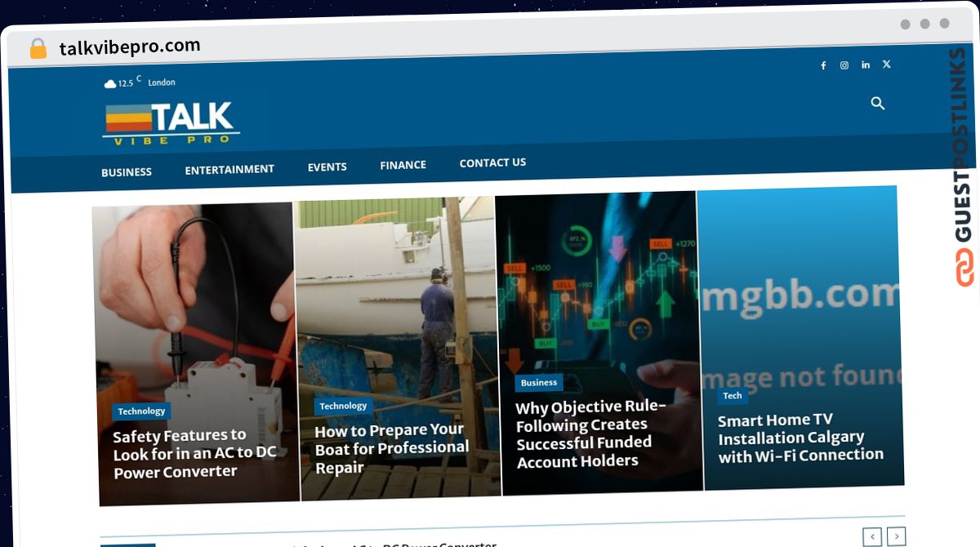
Task: Open the Objective Rule-Following article
Action: pyautogui.click(x=590, y=434)
